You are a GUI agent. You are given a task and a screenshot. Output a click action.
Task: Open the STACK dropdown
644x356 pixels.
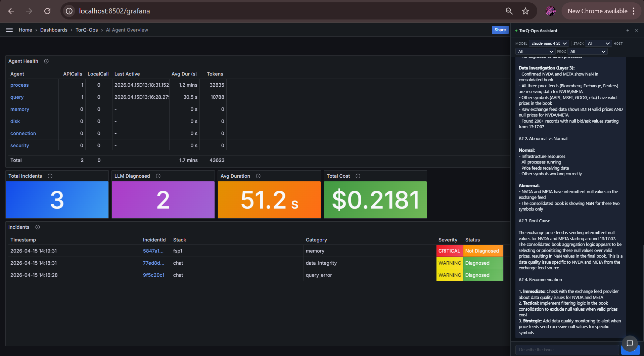(x=598, y=43)
